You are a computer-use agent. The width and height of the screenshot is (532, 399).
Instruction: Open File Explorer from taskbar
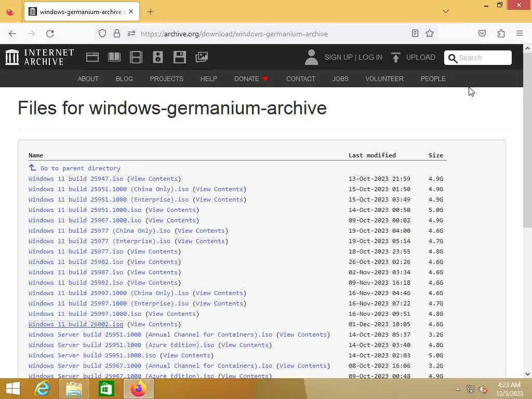tap(74, 389)
